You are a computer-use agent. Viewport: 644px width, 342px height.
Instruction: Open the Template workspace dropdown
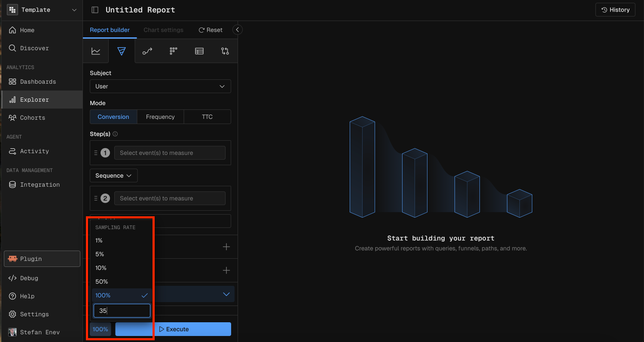(x=42, y=10)
